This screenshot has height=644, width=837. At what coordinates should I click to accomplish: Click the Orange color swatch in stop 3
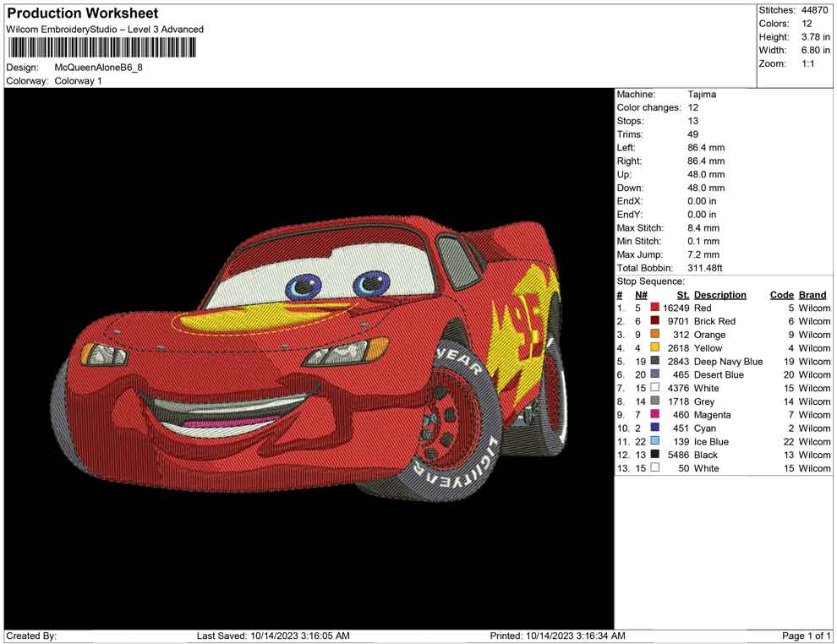pos(655,334)
